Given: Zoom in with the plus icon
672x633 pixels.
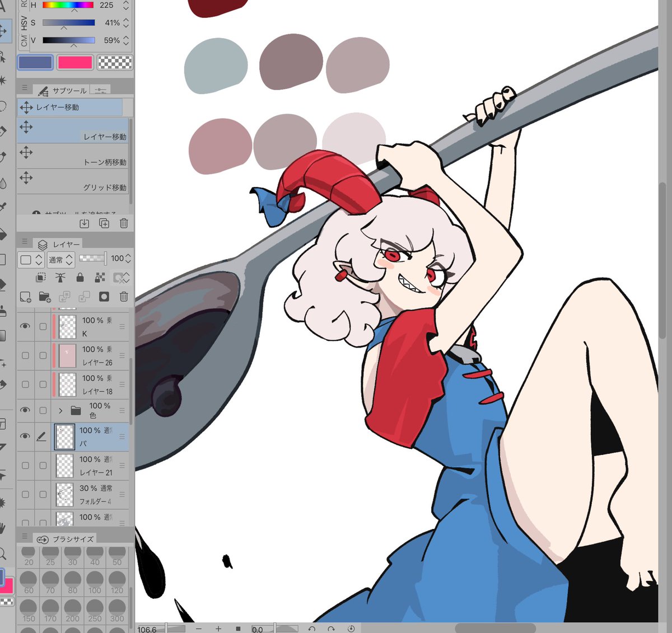Looking at the screenshot, I should [x=218, y=629].
